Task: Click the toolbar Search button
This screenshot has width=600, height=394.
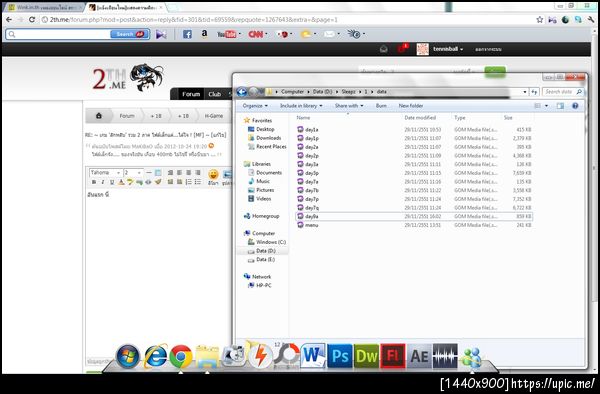Action: 129,34
